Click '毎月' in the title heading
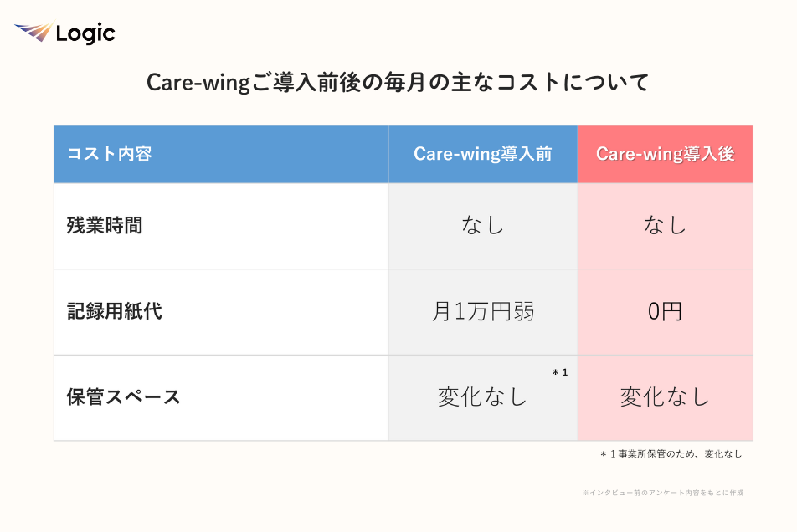Screen dimensions: 797x532 pyautogui.click(x=401, y=83)
